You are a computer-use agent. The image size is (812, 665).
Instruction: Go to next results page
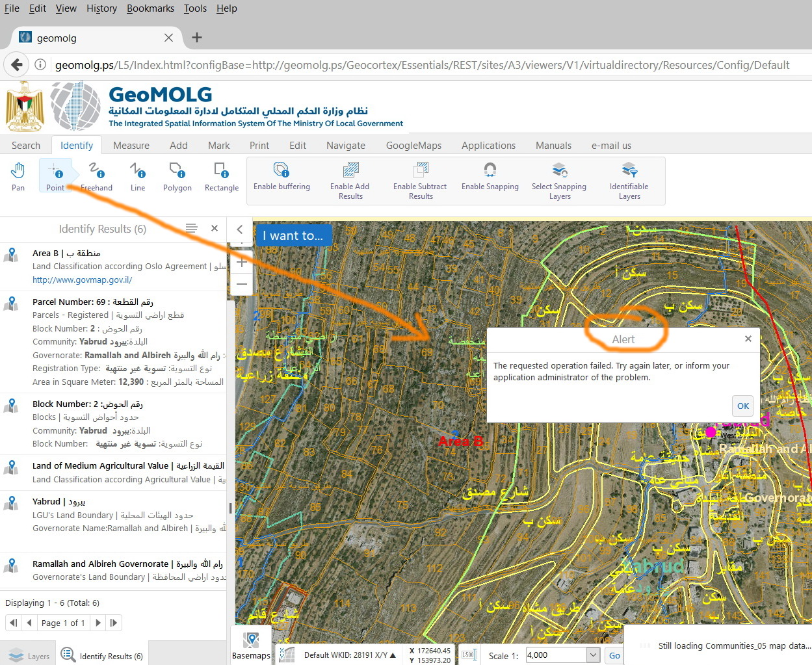pyautogui.click(x=98, y=623)
